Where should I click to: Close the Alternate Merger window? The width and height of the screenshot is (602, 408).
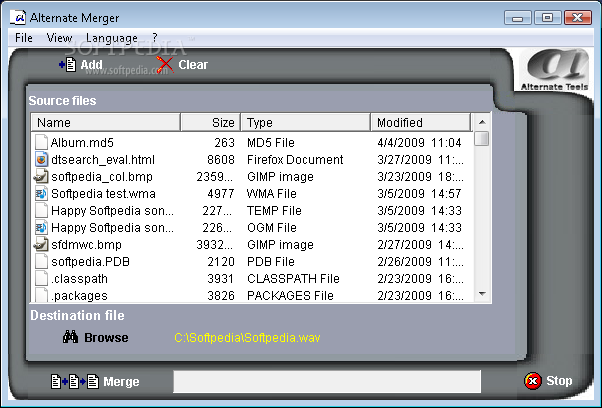point(578,18)
